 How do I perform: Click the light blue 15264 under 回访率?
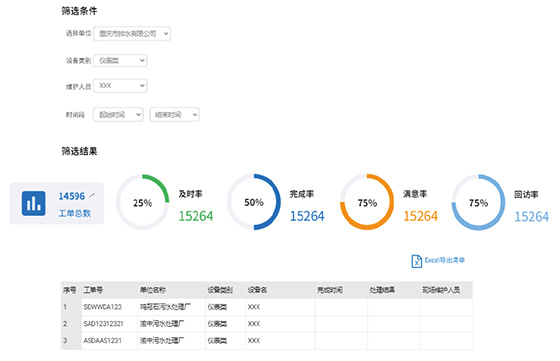531,216
